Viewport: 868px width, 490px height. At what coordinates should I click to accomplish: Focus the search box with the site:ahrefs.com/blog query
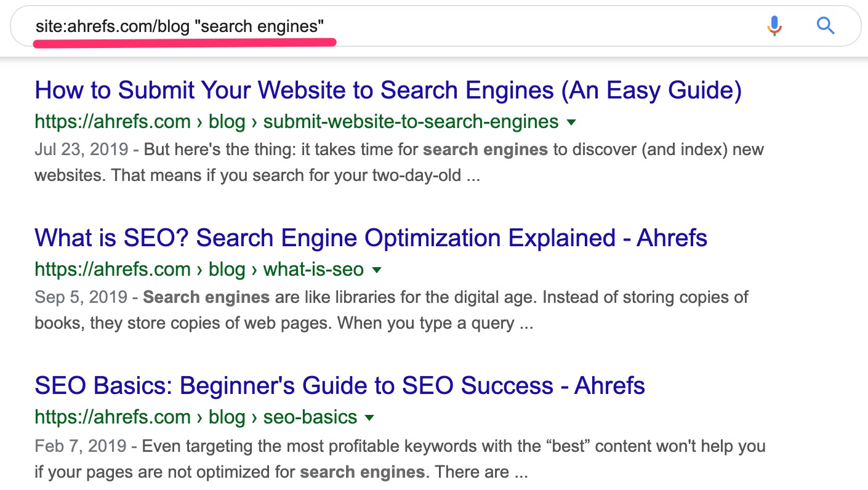point(435,26)
